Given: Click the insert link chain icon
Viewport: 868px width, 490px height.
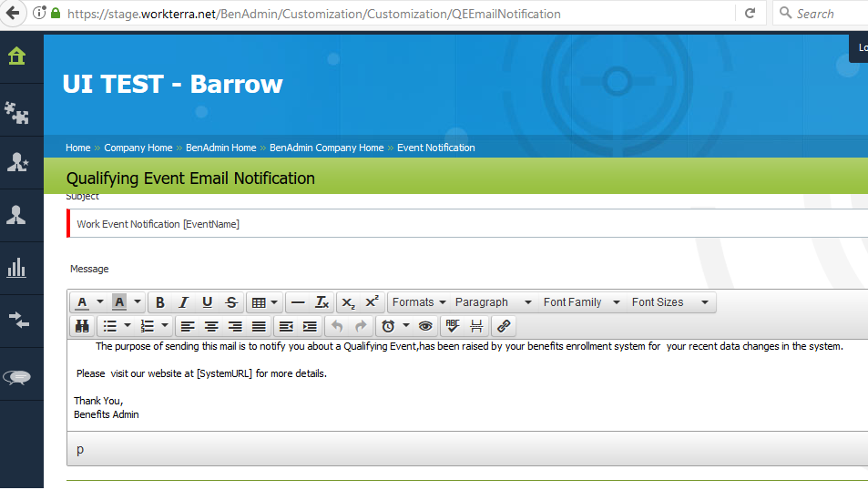Looking at the screenshot, I should [504, 326].
